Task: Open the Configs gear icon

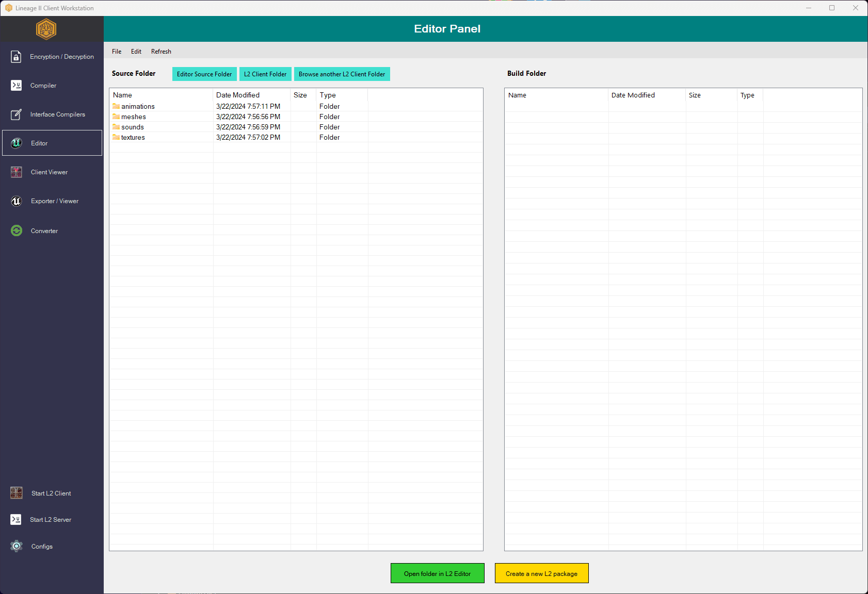Action: 16,546
